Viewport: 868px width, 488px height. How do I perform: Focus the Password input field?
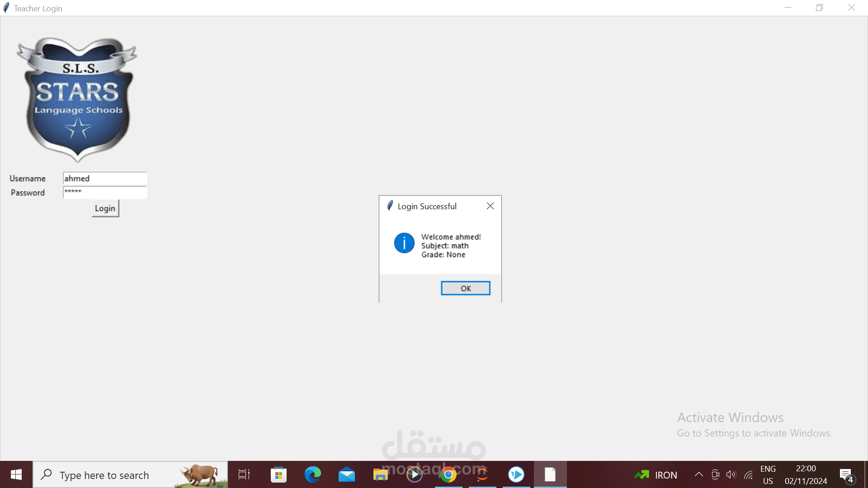tap(104, 192)
